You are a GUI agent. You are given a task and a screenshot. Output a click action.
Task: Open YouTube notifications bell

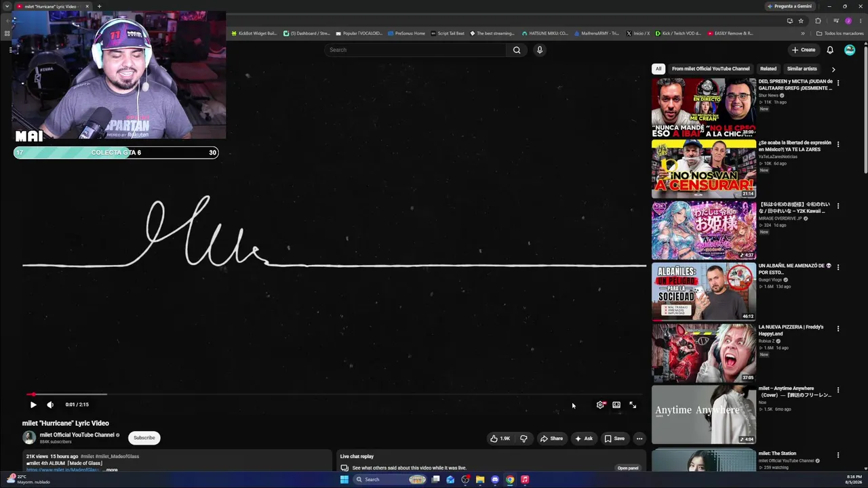829,49
